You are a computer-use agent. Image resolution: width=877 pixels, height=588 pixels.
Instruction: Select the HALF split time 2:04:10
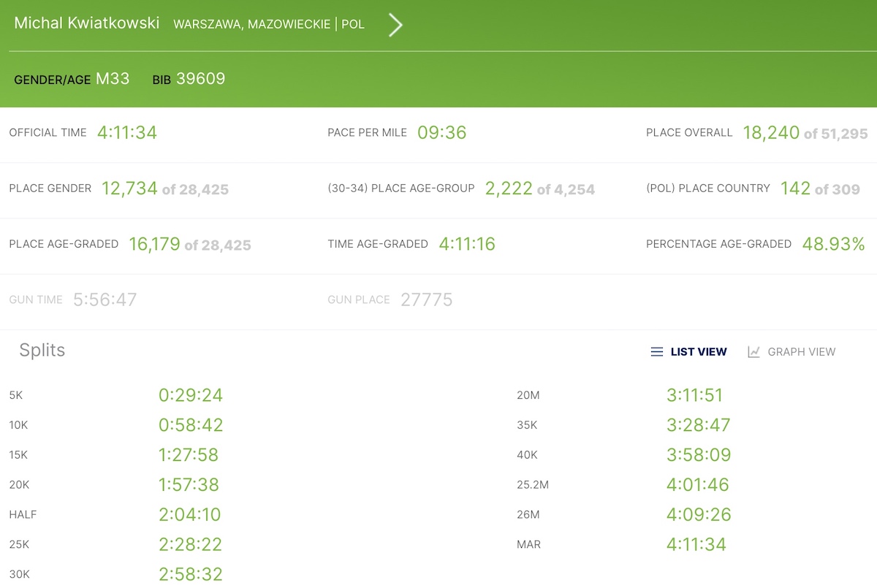(189, 515)
